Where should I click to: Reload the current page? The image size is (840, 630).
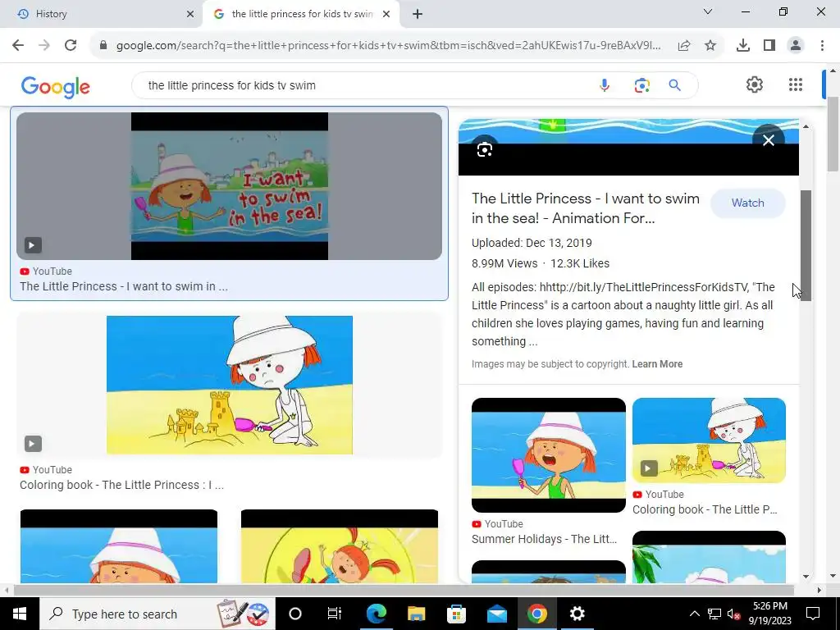coord(71,46)
